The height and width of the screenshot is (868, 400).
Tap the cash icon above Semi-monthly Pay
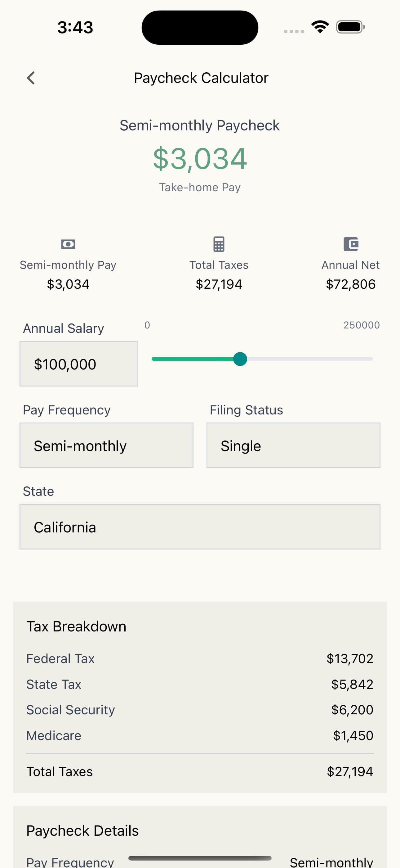(x=68, y=244)
